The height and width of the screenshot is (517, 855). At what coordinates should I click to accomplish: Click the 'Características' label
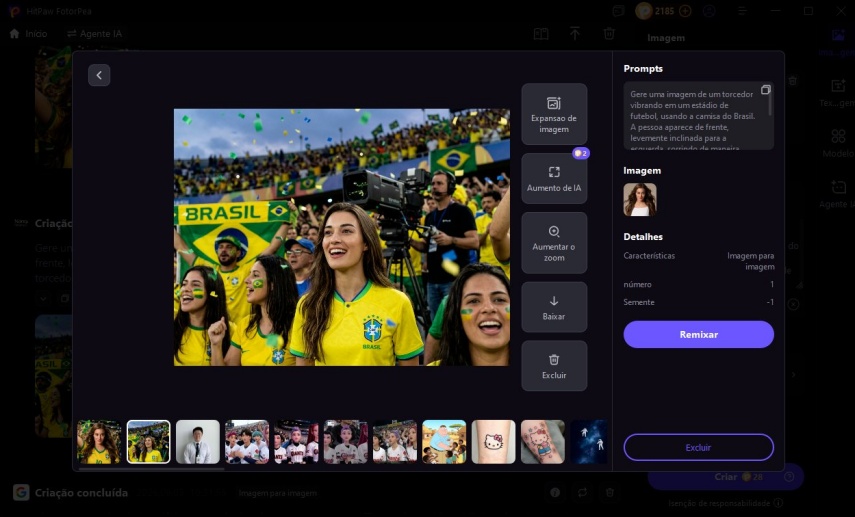(649, 256)
